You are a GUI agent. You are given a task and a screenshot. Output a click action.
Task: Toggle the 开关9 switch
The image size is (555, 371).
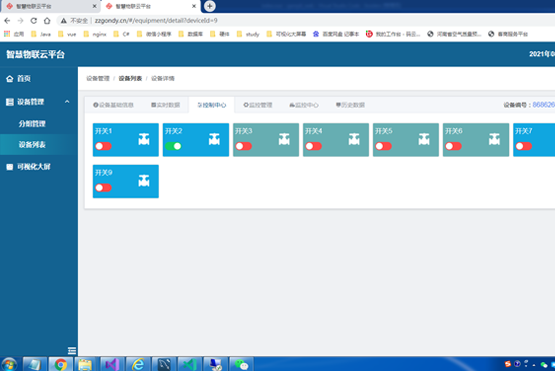(x=103, y=187)
